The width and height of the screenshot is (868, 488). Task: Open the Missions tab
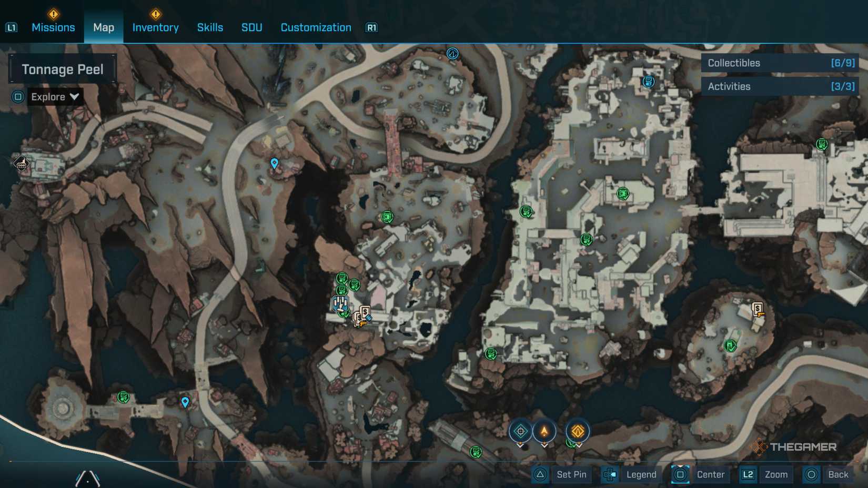tap(53, 27)
